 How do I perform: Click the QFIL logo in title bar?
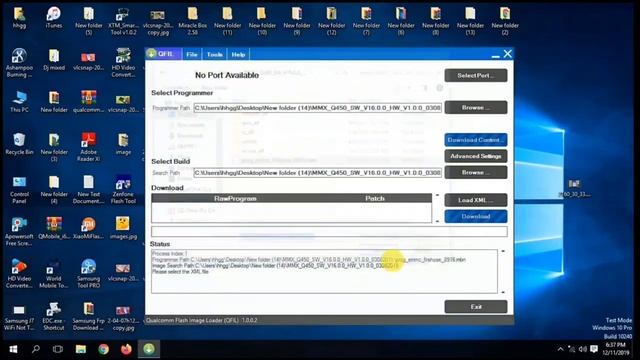pos(152,53)
